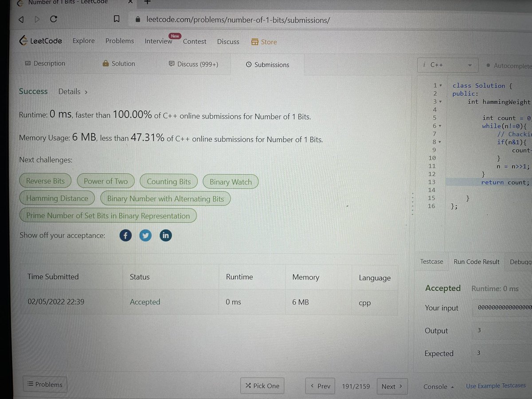Share acceptance on LinkedIn
This screenshot has width=532, height=399.
click(x=165, y=235)
